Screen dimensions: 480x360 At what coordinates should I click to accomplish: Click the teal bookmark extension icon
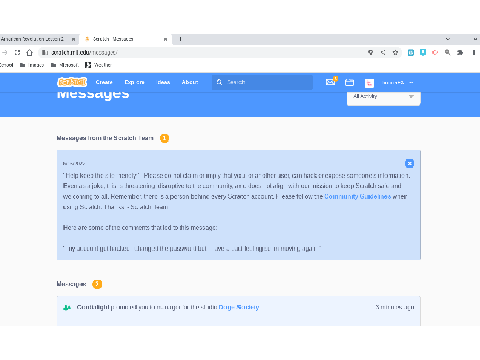pos(423,52)
